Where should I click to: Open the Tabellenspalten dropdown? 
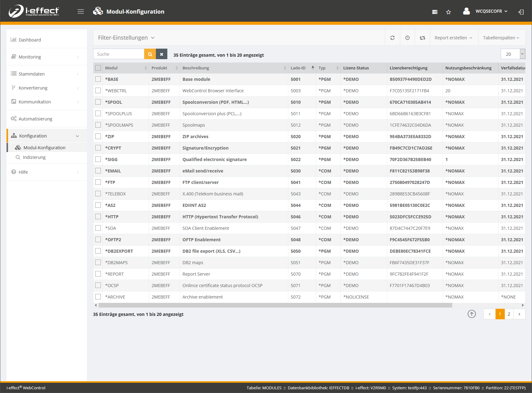coord(501,38)
